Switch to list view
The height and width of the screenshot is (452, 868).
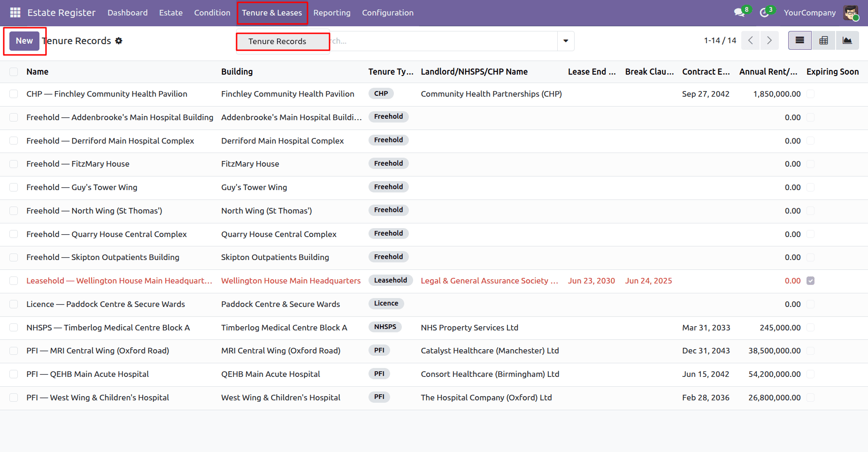click(800, 40)
